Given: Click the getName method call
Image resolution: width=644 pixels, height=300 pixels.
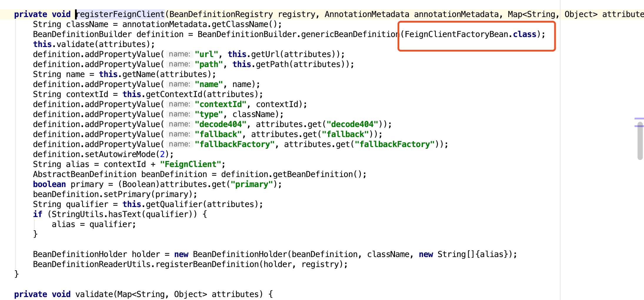Looking at the screenshot, I should [139, 74].
